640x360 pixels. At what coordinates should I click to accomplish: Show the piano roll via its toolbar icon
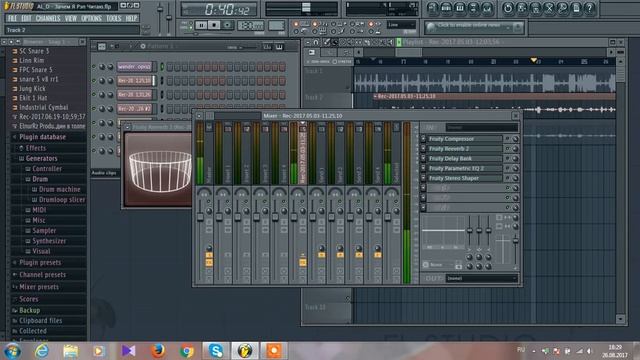point(460,8)
